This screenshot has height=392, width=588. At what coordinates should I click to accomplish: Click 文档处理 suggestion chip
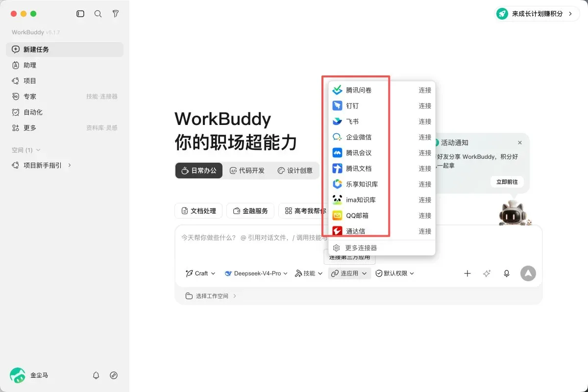(x=198, y=211)
